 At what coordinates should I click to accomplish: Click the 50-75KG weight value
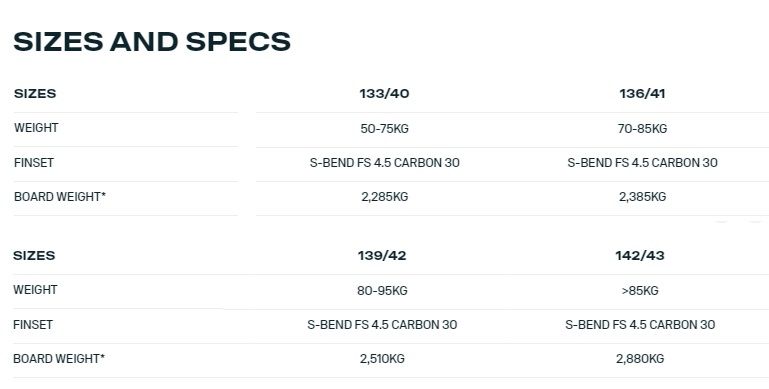384,129
